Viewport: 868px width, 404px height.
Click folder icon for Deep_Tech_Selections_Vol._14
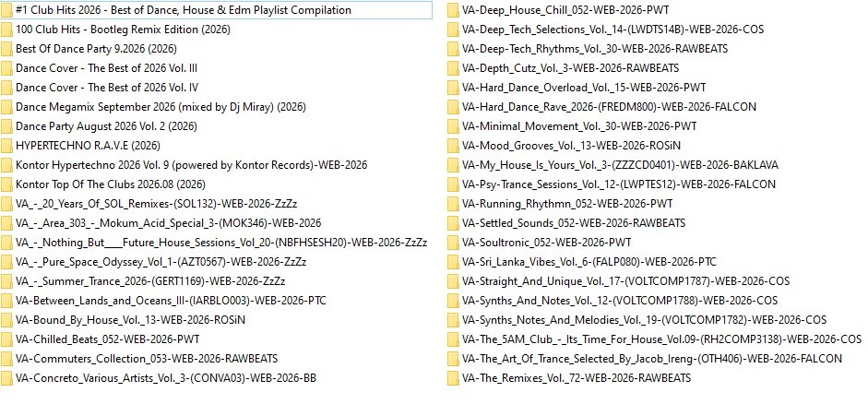[x=453, y=30]
